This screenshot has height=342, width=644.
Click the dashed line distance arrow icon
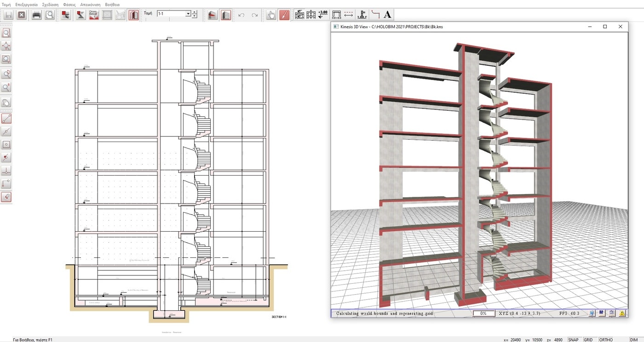(349, 15)
